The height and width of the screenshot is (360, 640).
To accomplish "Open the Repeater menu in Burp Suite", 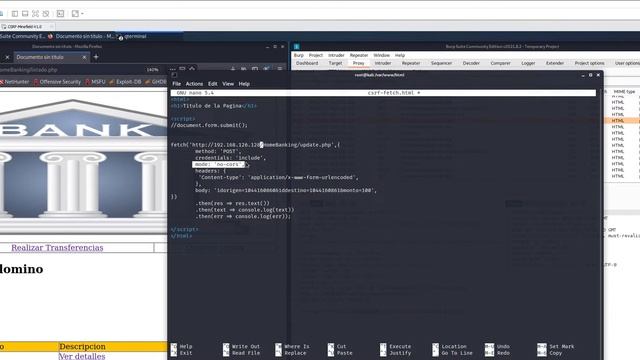I will pyautogui.click(x=359, y=55).
